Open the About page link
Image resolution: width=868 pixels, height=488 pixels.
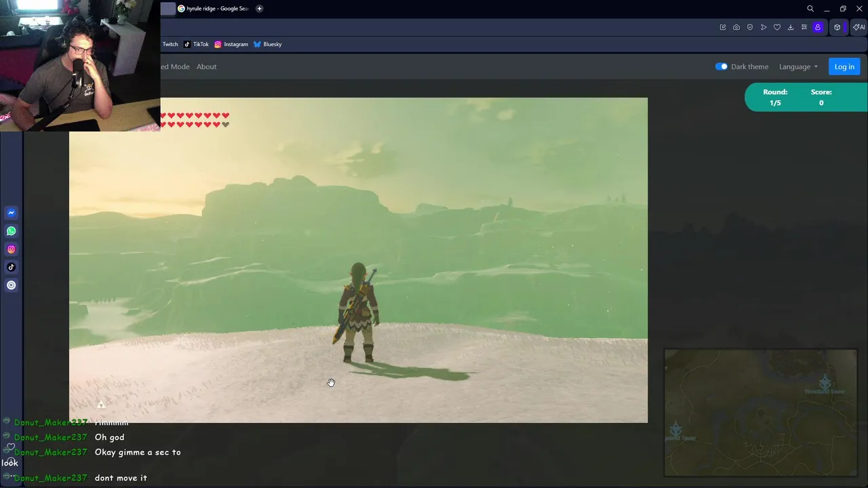tap(206, 66)
